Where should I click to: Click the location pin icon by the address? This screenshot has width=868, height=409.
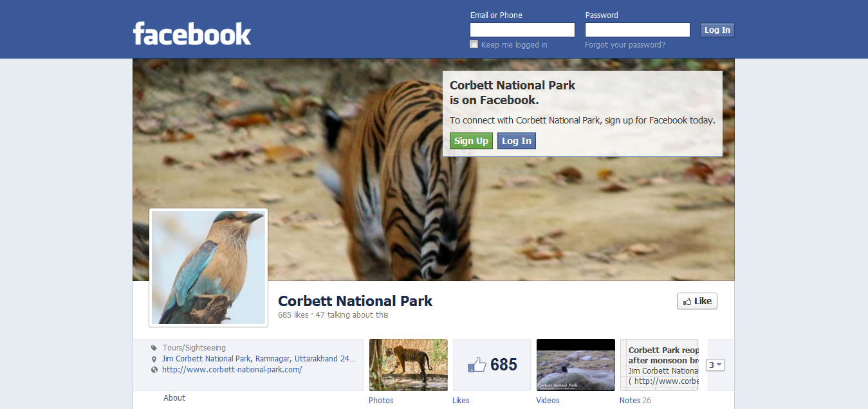pyautogui.click(x=154, y=359)
